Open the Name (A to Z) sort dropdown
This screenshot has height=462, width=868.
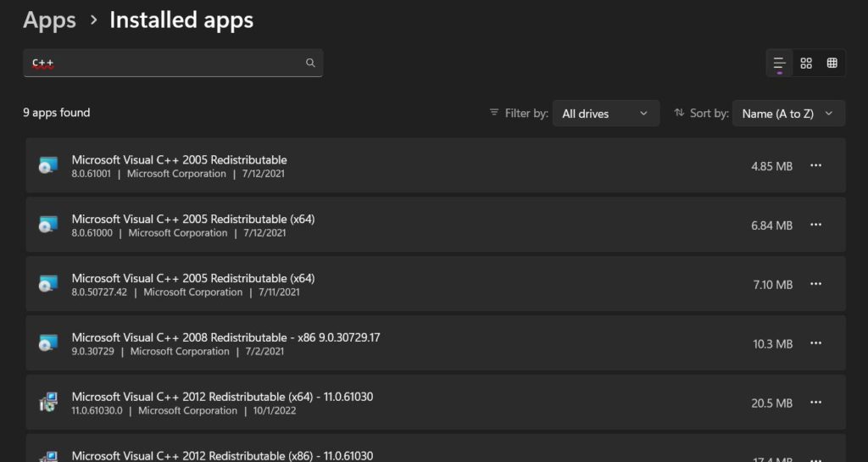(788, 114)
